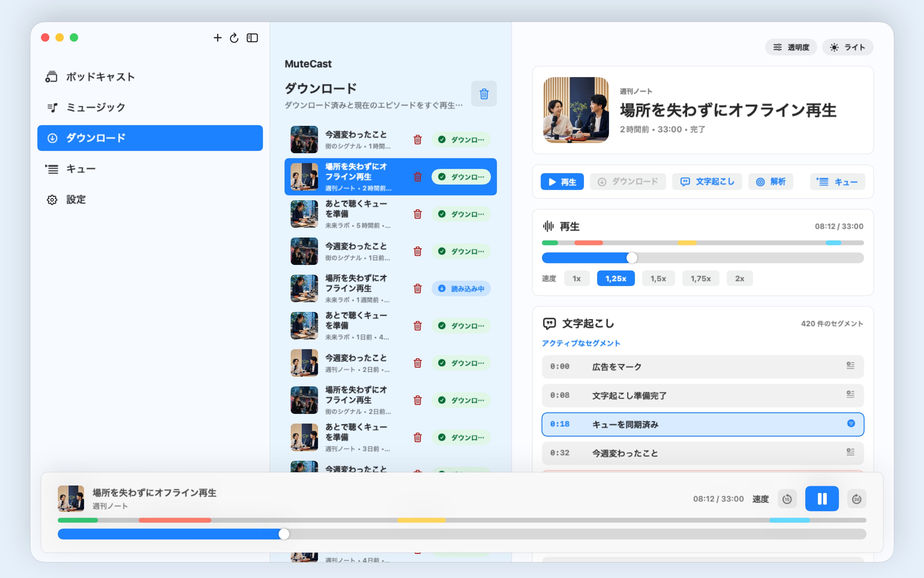Delete the あとで聴くキューを準備 episode (未来ラボ, 1日前)
This screenshot has height=578, width=924.
pos(418,325)
